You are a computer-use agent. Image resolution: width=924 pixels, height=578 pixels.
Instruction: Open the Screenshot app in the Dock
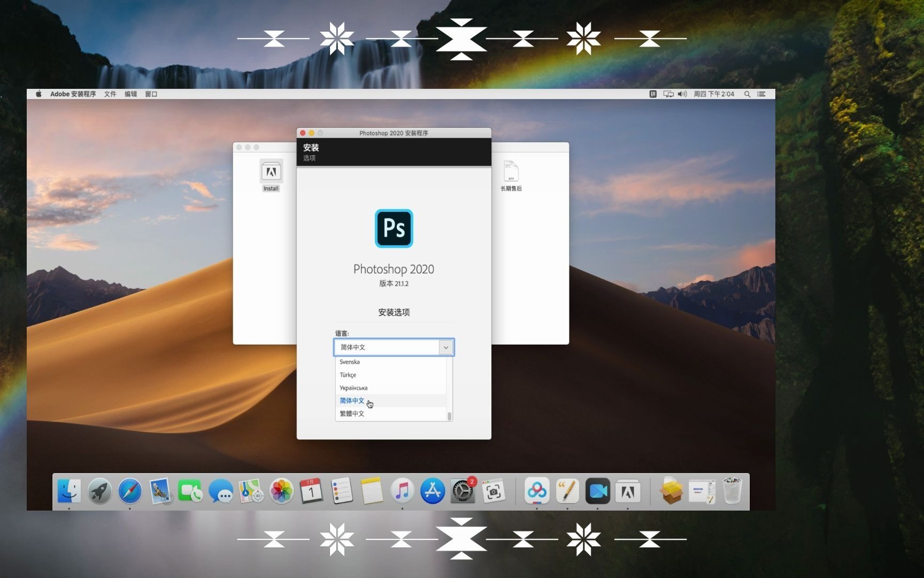click(x=493, y=491)
